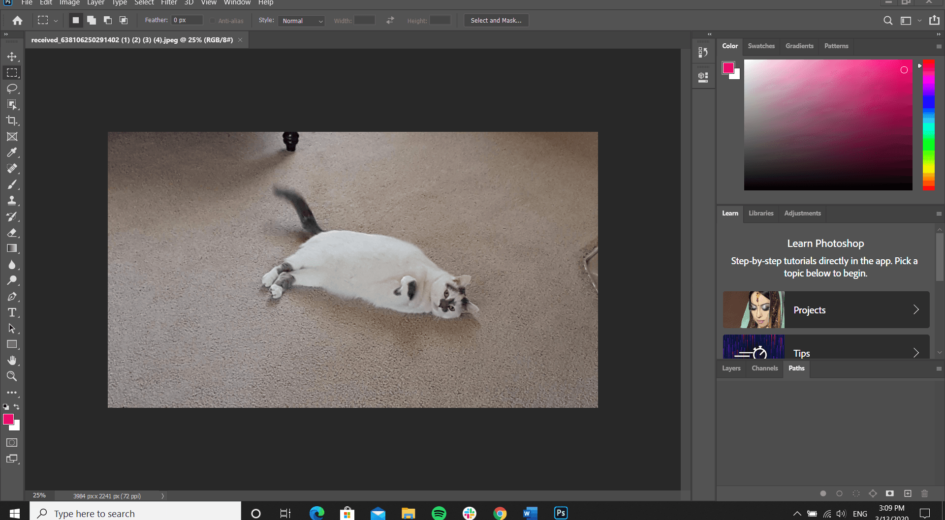Viewport: 945px width, 520px height.
Task: Select the Horizontal Type tool
Action: pyautogui.click(x=11, y=312)
